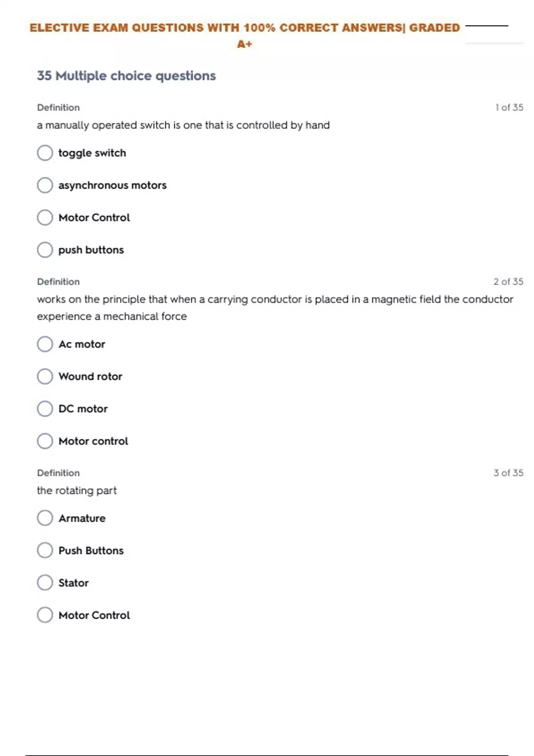
Task: Pick 'Motor control' for question 2
Action: pos(45,441)
